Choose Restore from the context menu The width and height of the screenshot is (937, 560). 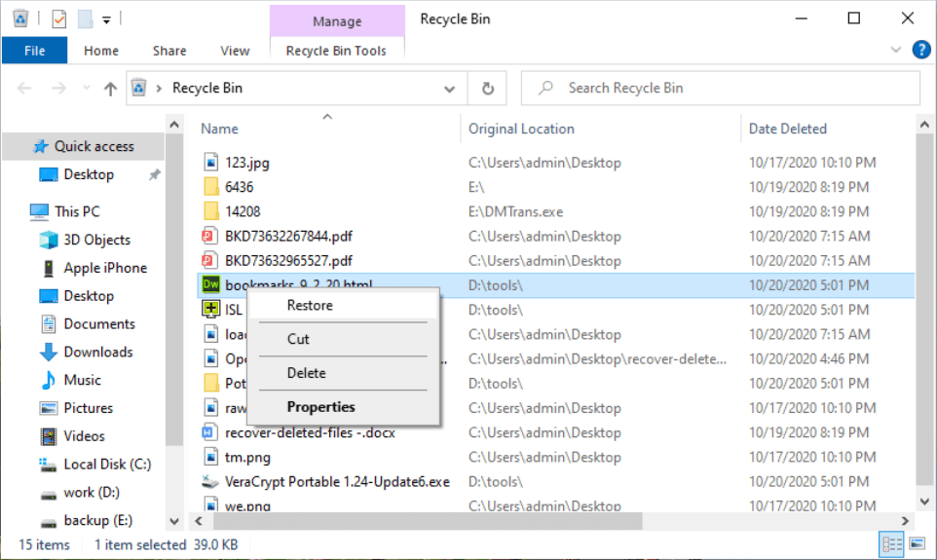310,306
